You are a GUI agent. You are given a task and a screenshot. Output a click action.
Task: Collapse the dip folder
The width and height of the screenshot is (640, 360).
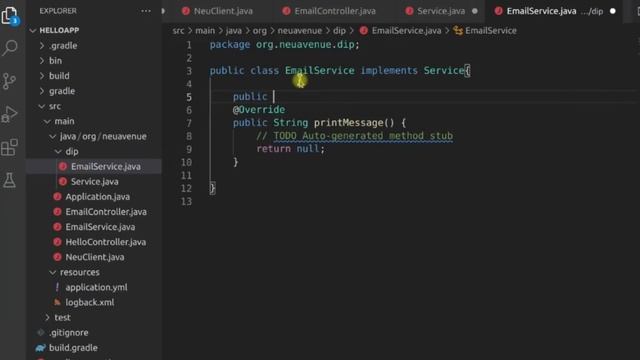(x=58, y=151)
